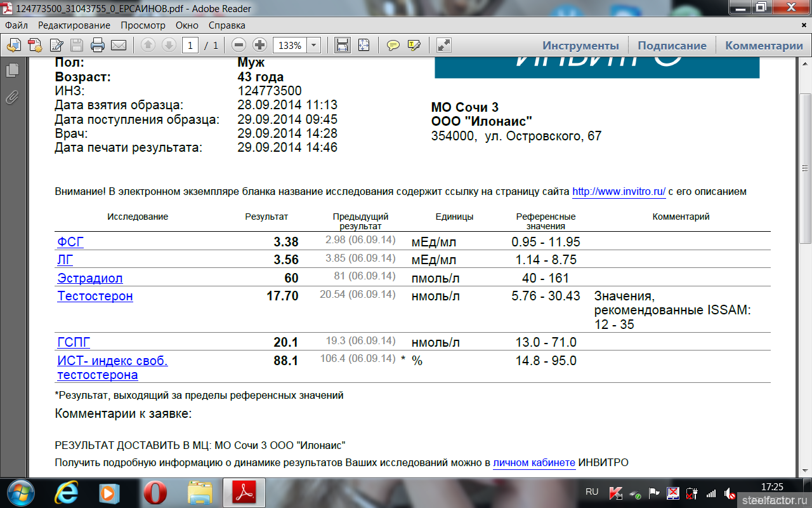Follow the личном кабинете link
Viewport: 812px width, 508px height.
click(534, 463)
